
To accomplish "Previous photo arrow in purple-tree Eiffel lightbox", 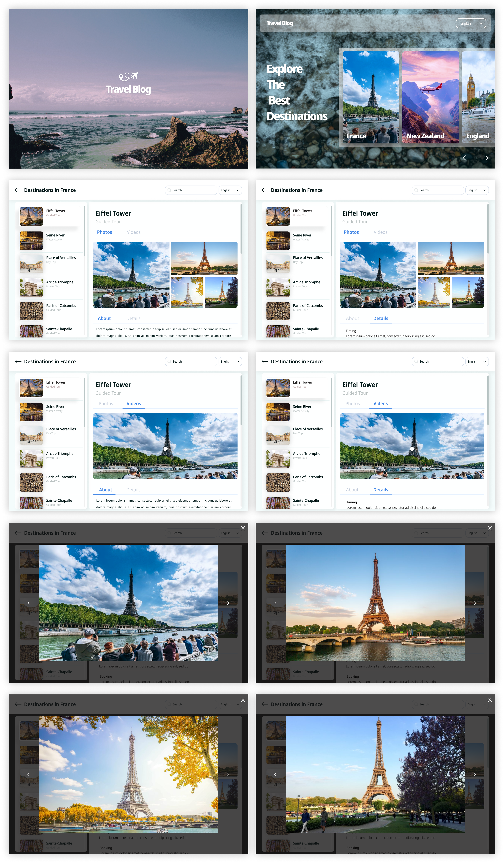I will tap(275, 774).
